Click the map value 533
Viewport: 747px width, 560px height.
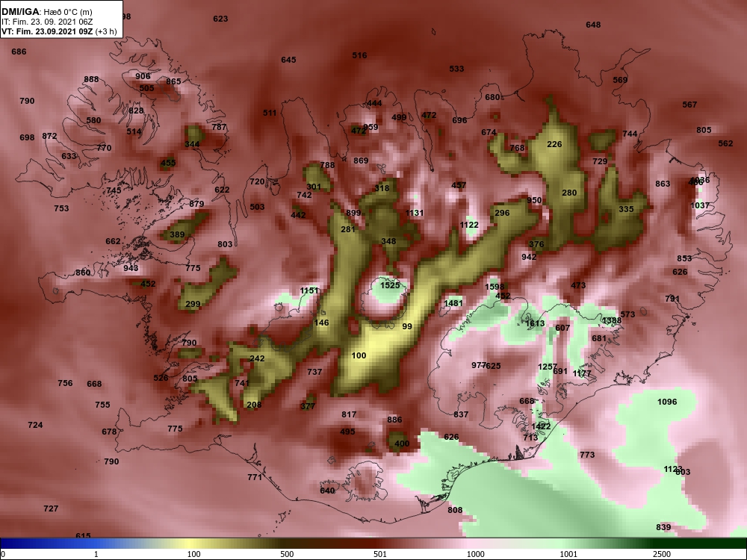click(x=456, y=69)
